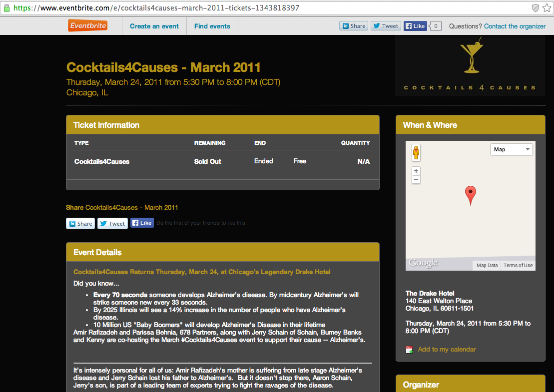The image size is (554, 392).
Task: Click the END column header
Action: (x=260, y=143)
